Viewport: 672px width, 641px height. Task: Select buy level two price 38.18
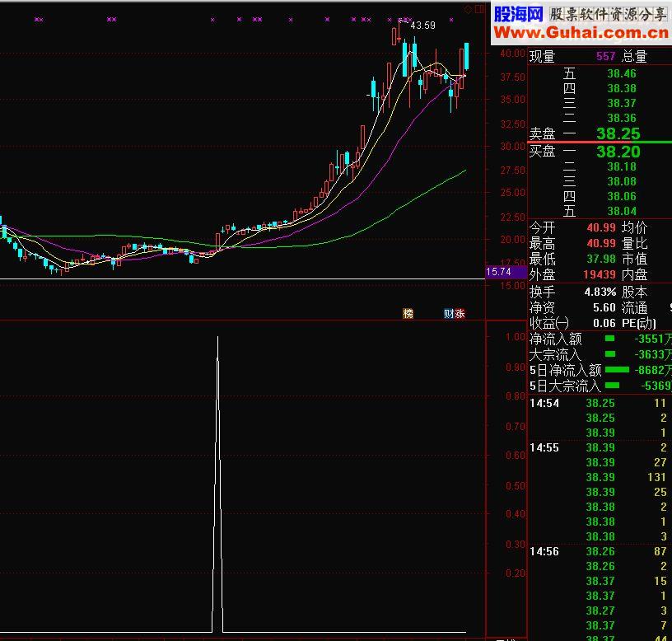(622, 166)
